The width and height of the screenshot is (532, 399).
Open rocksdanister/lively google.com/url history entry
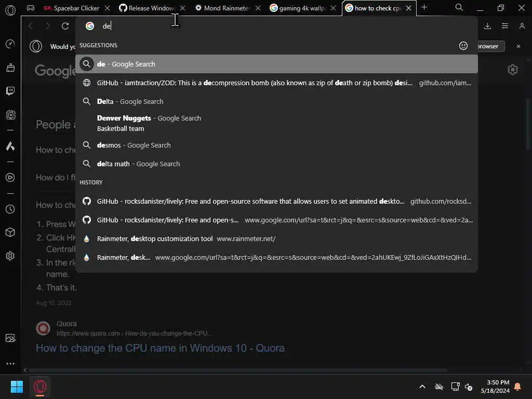pos(276,220)
